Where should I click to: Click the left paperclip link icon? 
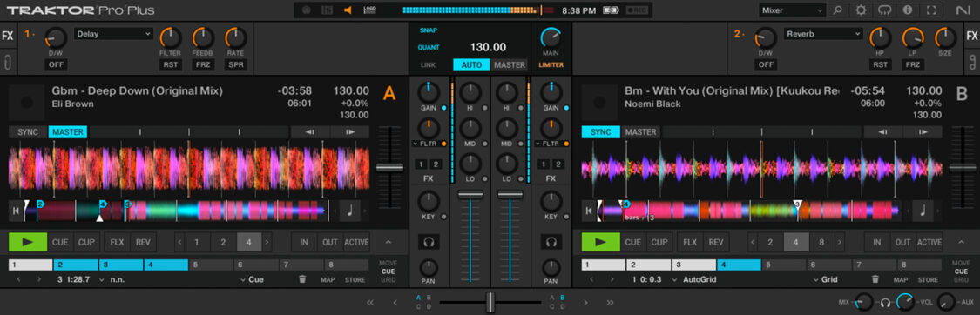coord(8,62)
